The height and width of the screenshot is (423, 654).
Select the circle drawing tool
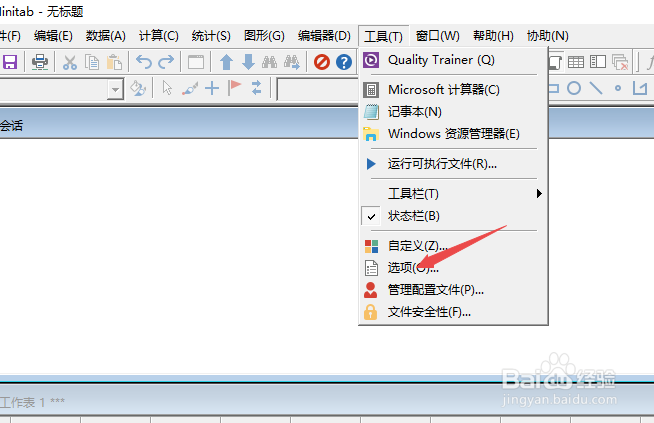tap(574, 88)
